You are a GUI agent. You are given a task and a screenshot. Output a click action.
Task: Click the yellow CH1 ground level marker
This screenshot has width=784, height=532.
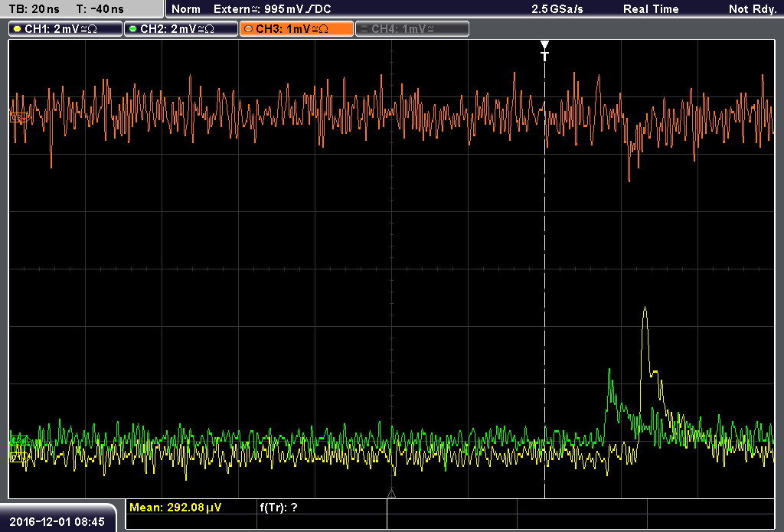(19, 457)
